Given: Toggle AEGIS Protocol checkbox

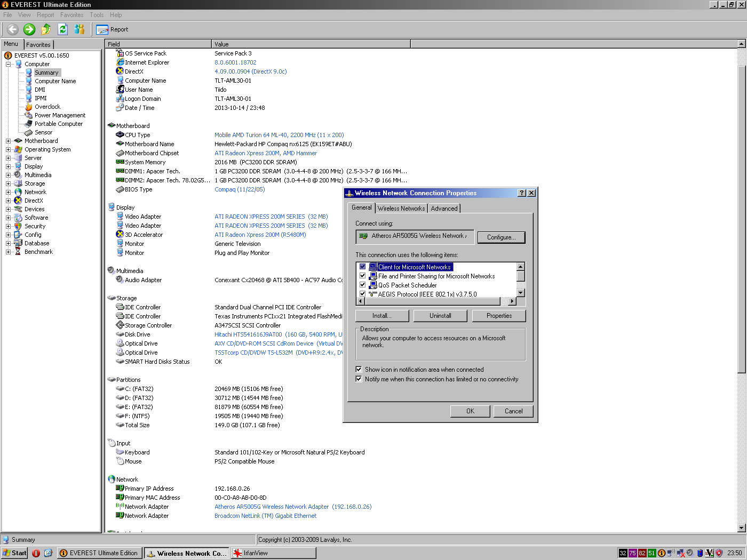Looking at the screenshot, I should point(363,294).
